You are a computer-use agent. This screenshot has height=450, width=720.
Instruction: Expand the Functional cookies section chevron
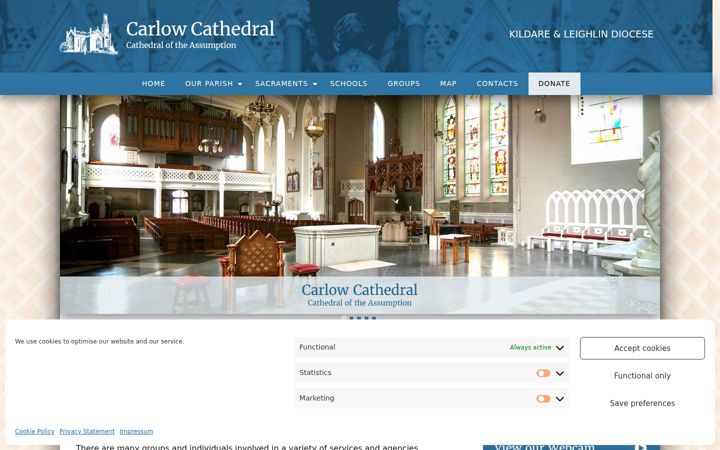[560, 348]
